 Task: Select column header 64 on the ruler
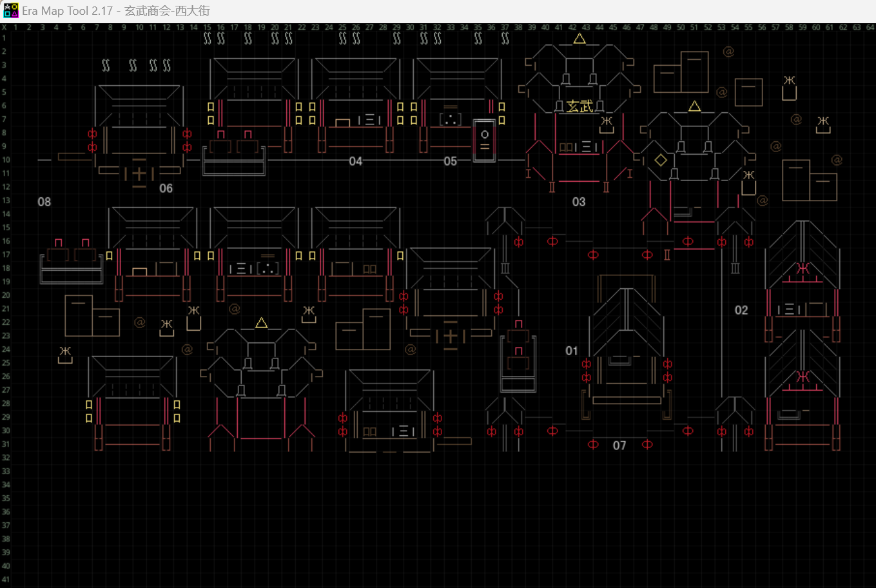[x=870, y=28]
